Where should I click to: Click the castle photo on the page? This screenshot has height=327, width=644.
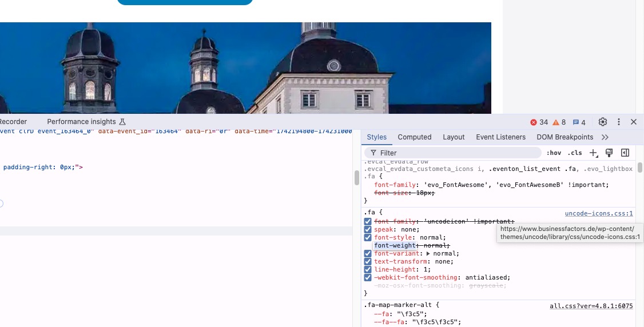pyautogui.click(x=245, y=67)
